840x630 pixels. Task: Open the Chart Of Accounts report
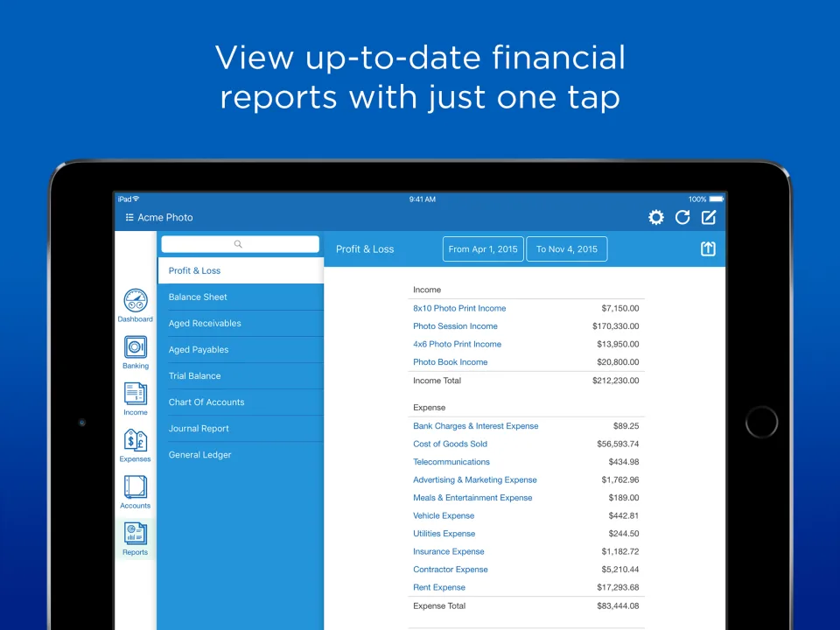click(x=241, y=402)
